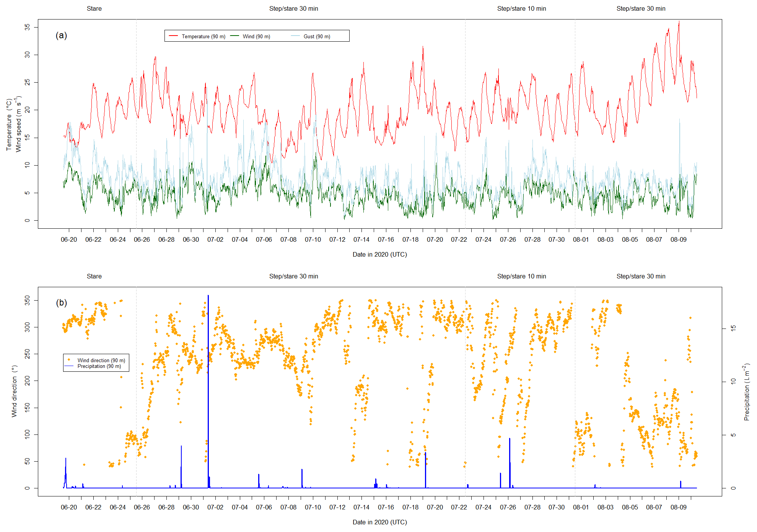Click the blue Precipitation (90 m) legend line

69,366
